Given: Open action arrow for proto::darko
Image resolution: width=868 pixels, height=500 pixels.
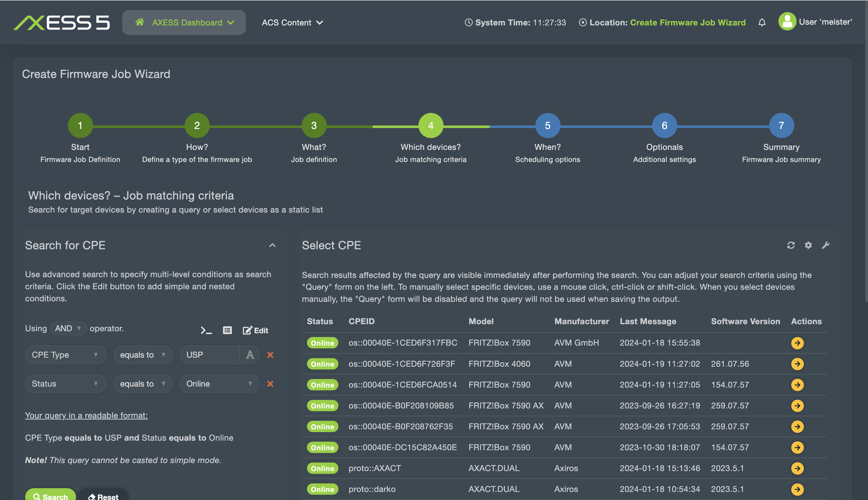Looking at the screenshot, I should 797,489.
